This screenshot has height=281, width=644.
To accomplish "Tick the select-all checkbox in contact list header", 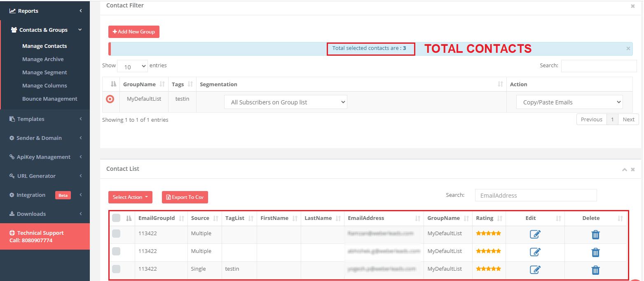I will [116, 218].
